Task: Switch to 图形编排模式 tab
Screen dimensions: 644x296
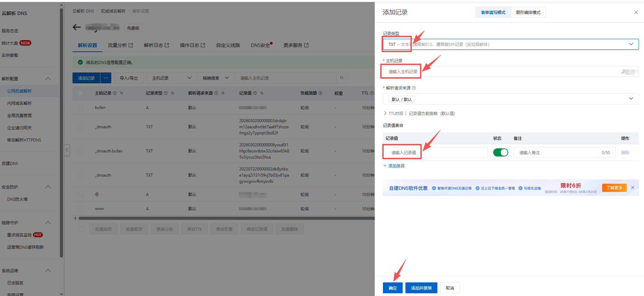Action: (528, 13)
